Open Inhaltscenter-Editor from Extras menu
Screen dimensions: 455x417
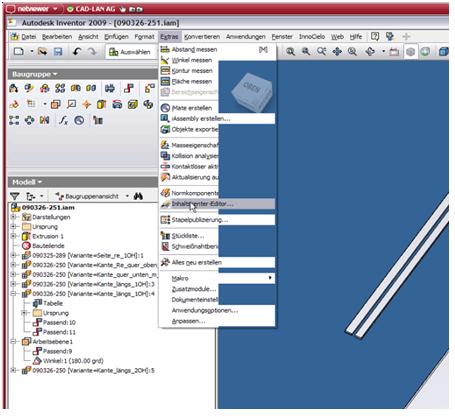[x=217, y=204]
